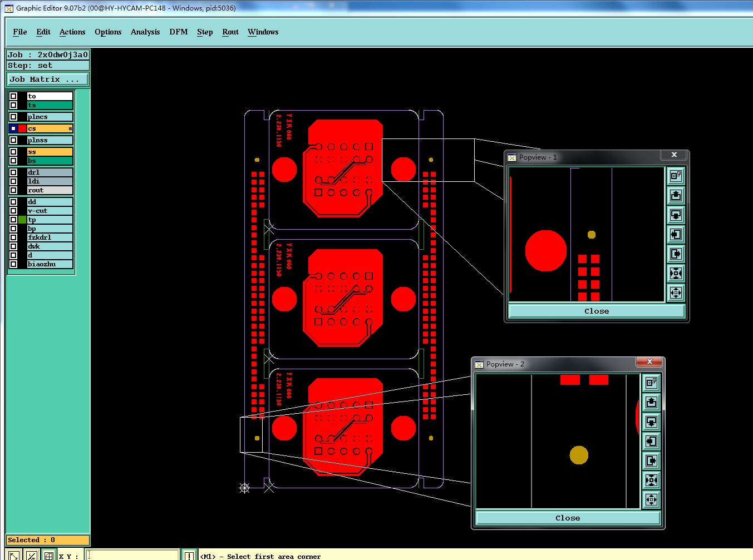The image size is (753, 560).
Task: Click the top red board outline in the canvas
Action: (x=342, y=169)
